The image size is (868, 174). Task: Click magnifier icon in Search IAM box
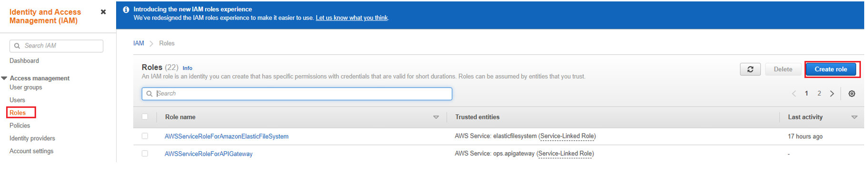[17, 46]
